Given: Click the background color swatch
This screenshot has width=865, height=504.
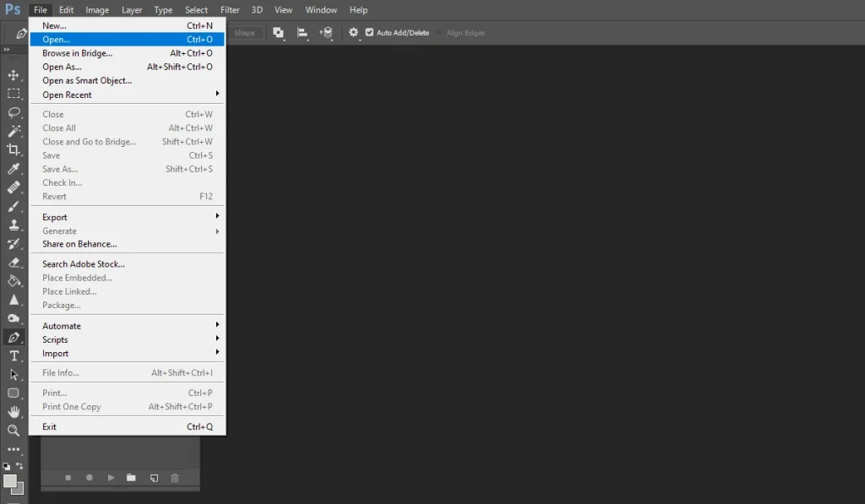Looking at the screenshot, I should pyautogui.click(x=20, y=490).
